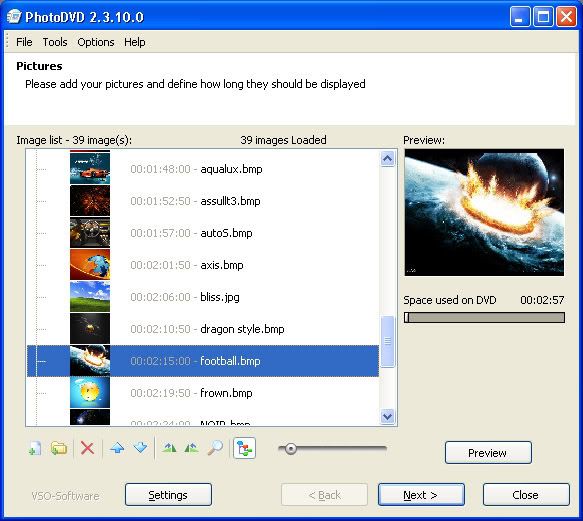Click the frown.bmp smiley thumbnail

(90, 393)
